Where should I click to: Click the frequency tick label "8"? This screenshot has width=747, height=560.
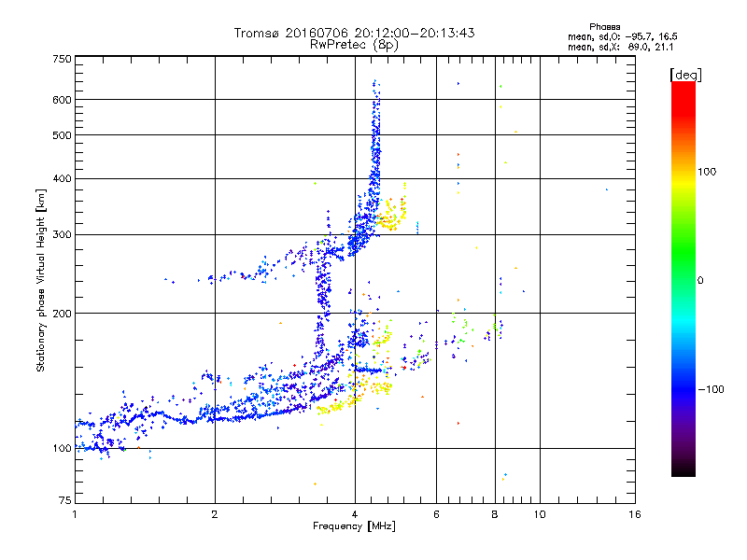(x=495, y=514)
